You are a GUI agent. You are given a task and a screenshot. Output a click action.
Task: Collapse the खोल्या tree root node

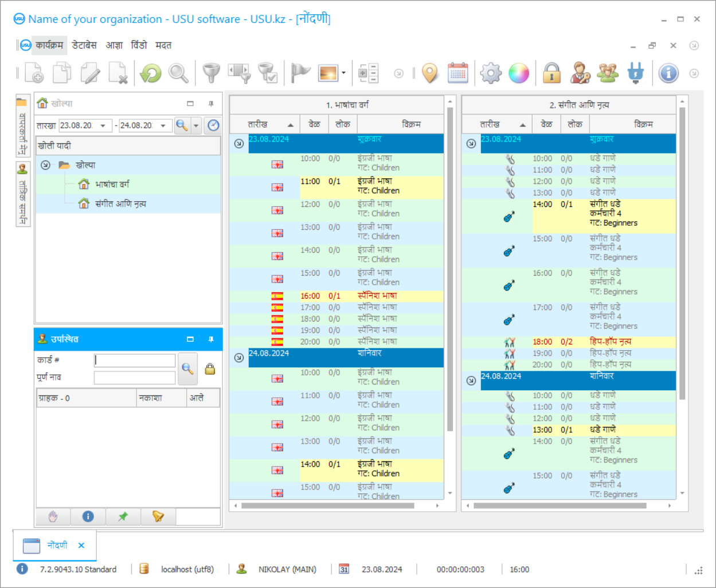coord(45,165)
